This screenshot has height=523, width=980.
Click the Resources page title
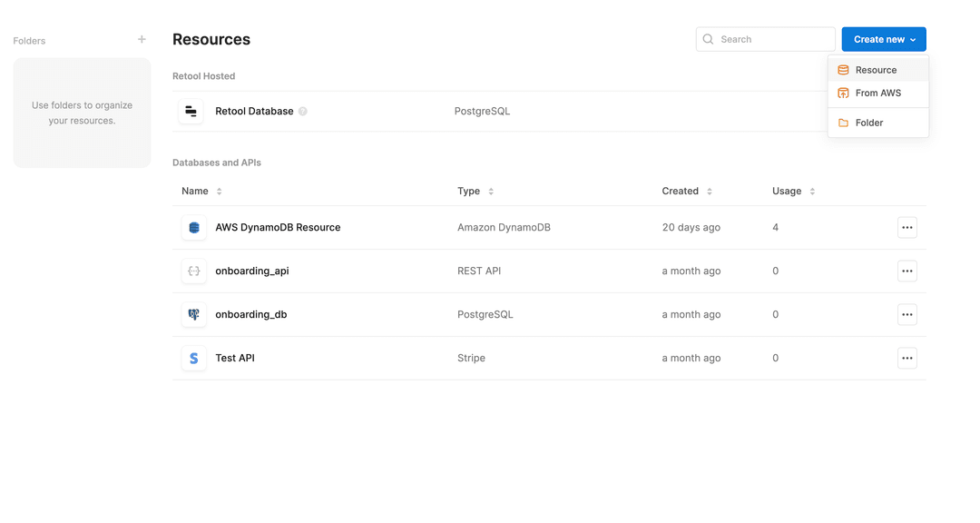[x=211, y=39]
